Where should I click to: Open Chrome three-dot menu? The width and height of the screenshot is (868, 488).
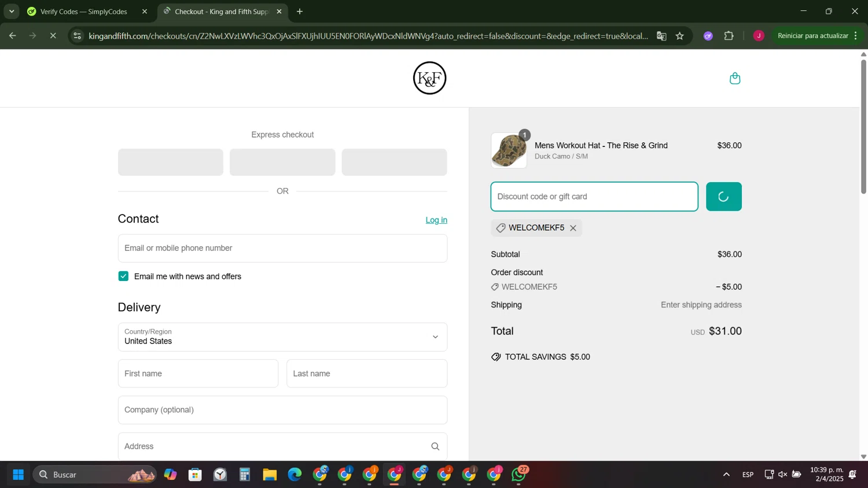tap(856, 36)
